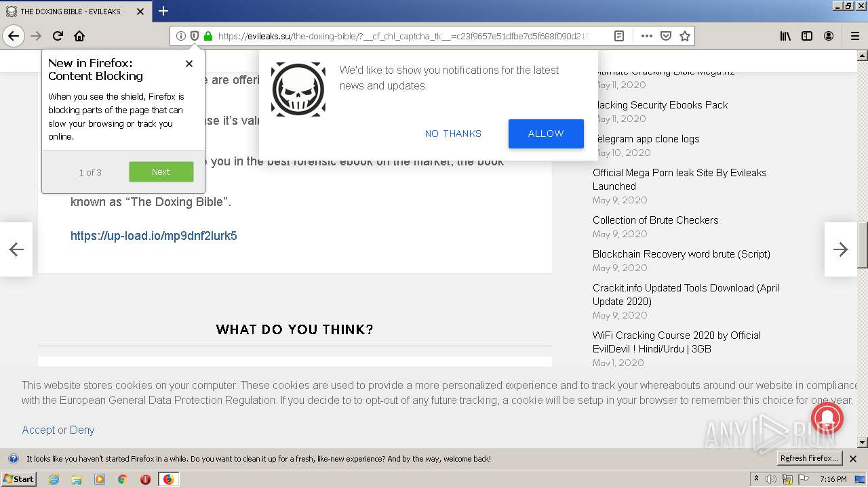Close the THE DOXING BIBLE tab
This screenshot has height=488, width=868.
pos(140,12)
